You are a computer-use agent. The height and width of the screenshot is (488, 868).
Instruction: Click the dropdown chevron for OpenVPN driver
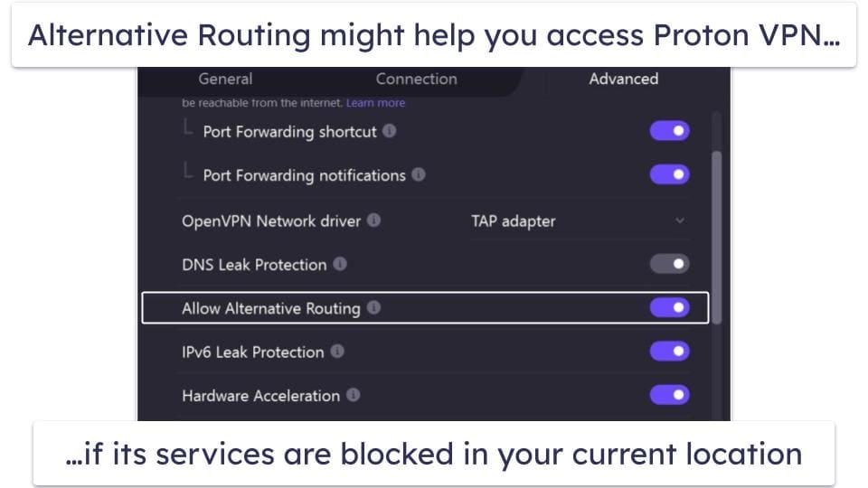tap(680, 221)
